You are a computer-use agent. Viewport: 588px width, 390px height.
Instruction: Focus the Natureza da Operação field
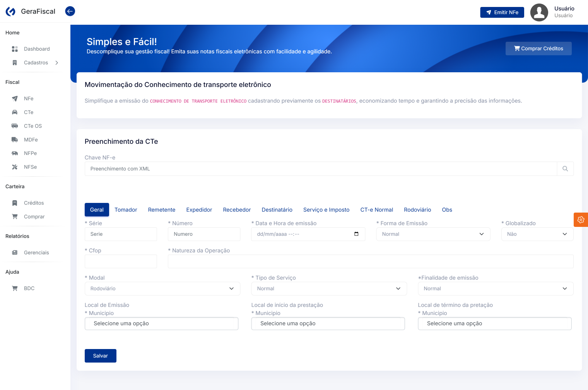coord(371,261)
